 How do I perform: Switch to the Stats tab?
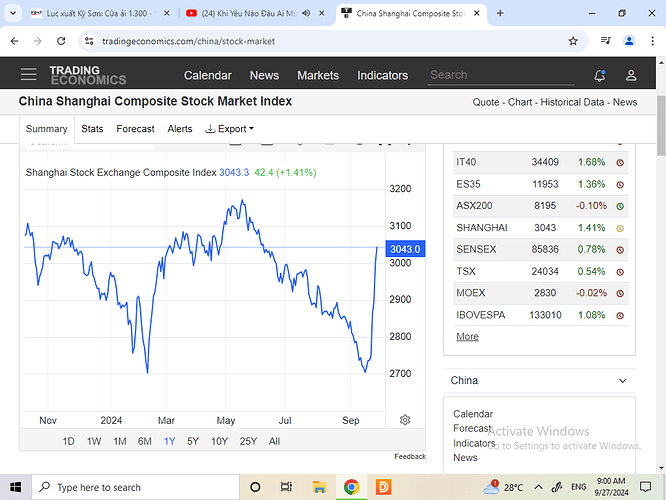tap(92, 129)
